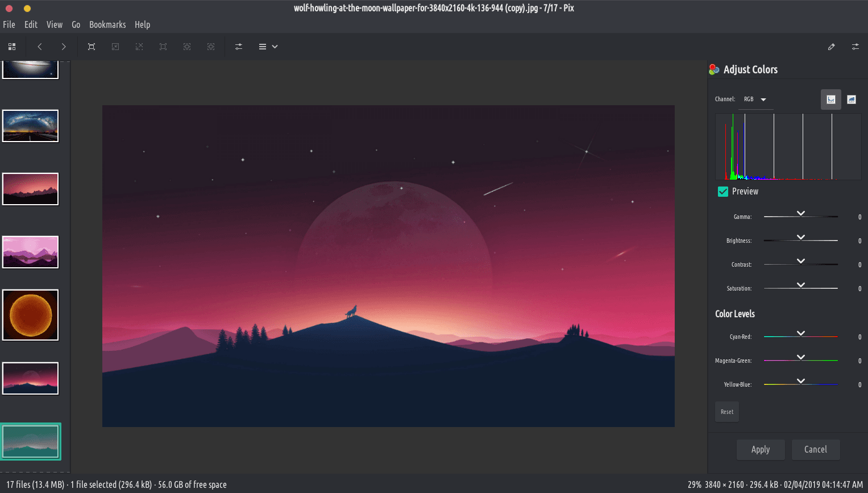Click the Cancel button
The height and width of the screenshot is (493, 868).
pos(815,449)
